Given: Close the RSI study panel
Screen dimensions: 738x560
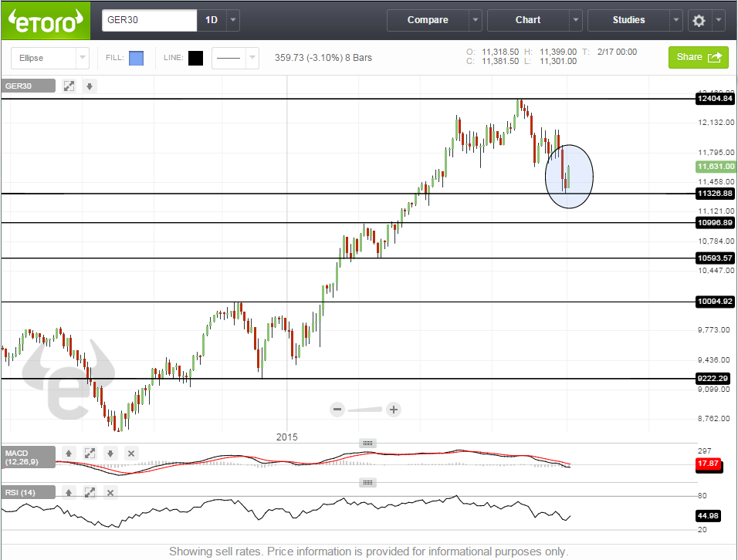Looking at the screenshot, I should (x=110, y=492).
